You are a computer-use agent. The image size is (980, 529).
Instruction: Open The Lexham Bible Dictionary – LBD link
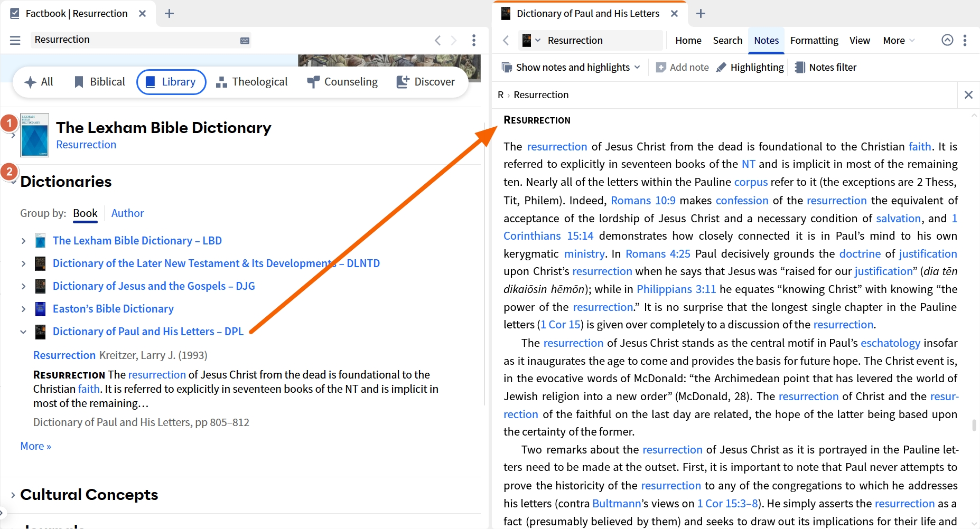[137, 241]
